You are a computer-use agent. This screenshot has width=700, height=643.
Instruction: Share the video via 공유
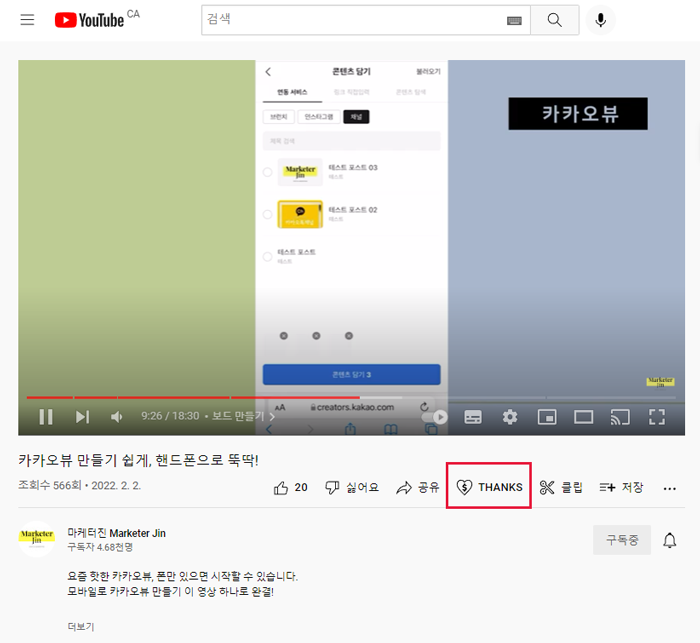click(x=417, y=488)
